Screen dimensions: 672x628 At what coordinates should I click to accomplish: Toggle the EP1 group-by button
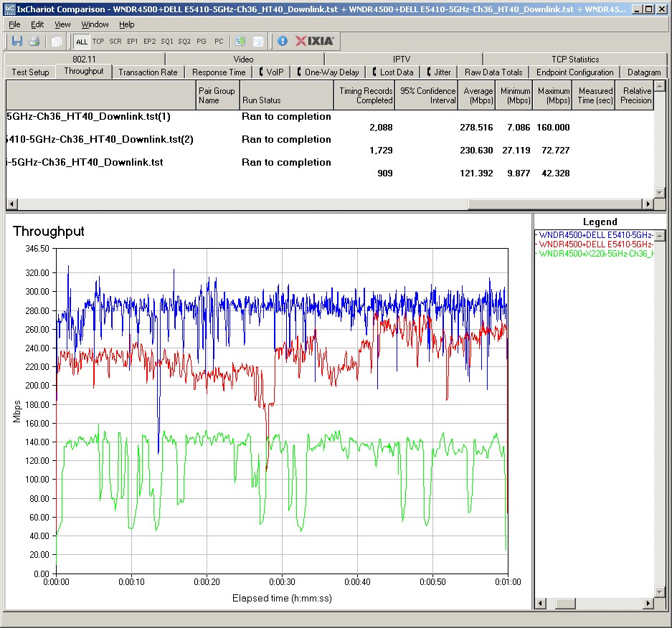click(133, 42)
